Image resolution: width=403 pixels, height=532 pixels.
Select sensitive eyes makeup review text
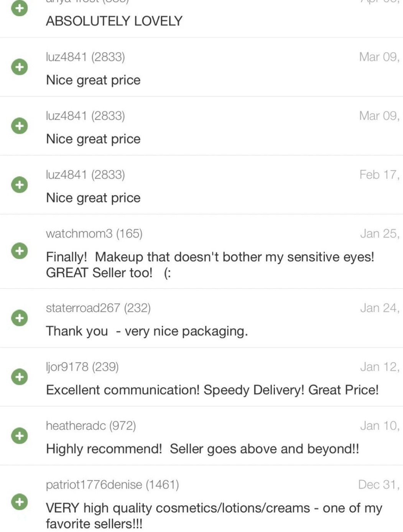point(210,265)
